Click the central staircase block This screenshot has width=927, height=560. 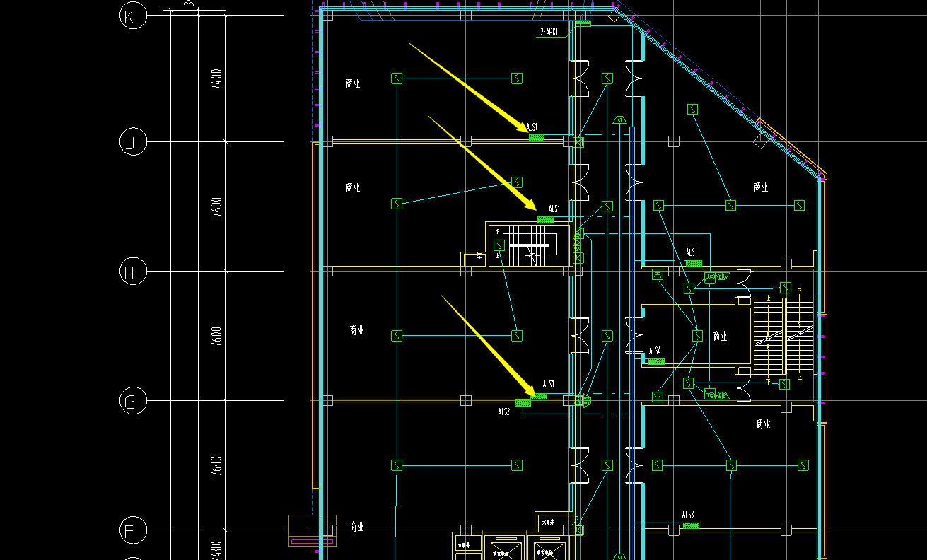point(528,245)
